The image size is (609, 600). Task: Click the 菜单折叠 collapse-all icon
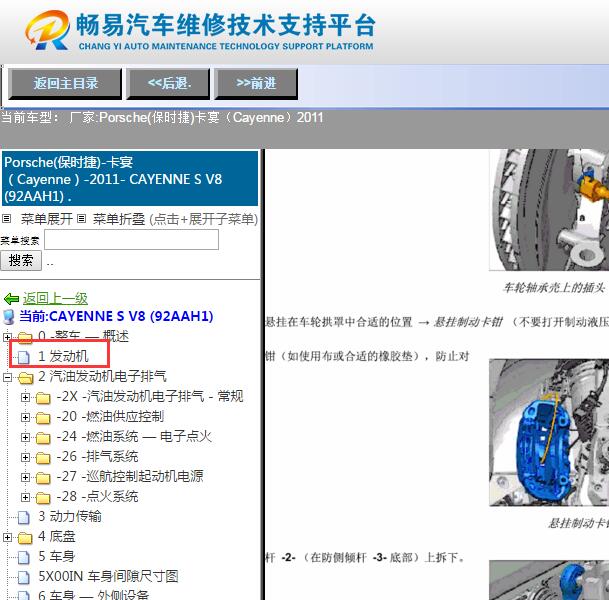tap(81, 219)
